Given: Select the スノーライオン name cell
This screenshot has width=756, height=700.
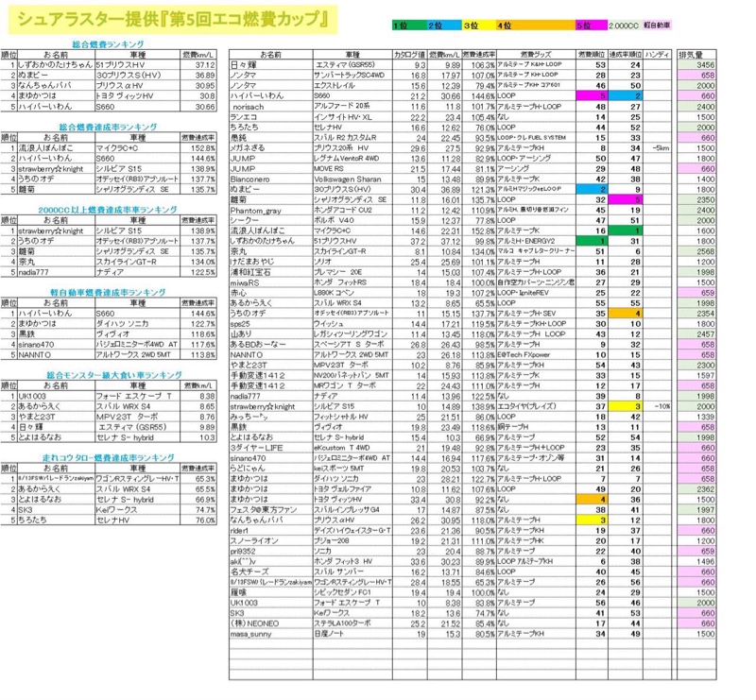Looking at the screenshot, I should pyautogui.click(x=271, y=541).
